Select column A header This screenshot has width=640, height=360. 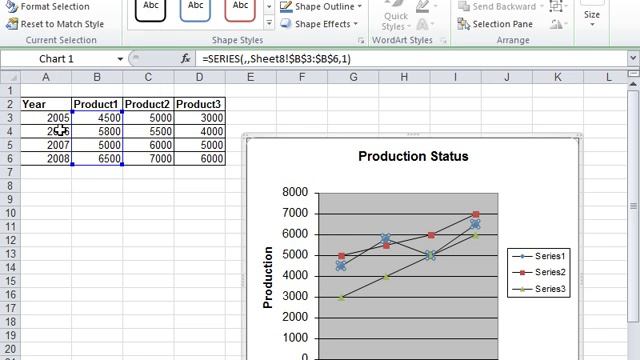pos(46,77)
